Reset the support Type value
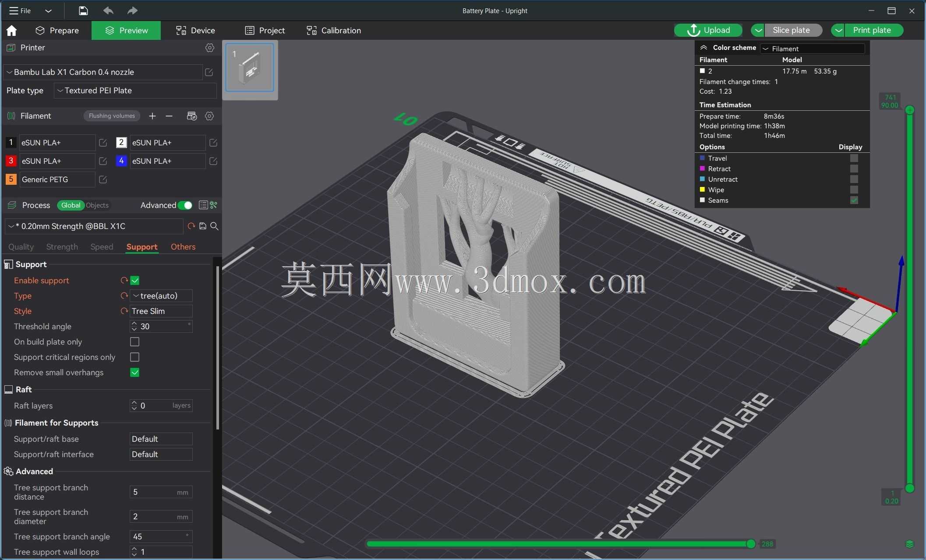 pyautogui.click(x=124, y=296)
